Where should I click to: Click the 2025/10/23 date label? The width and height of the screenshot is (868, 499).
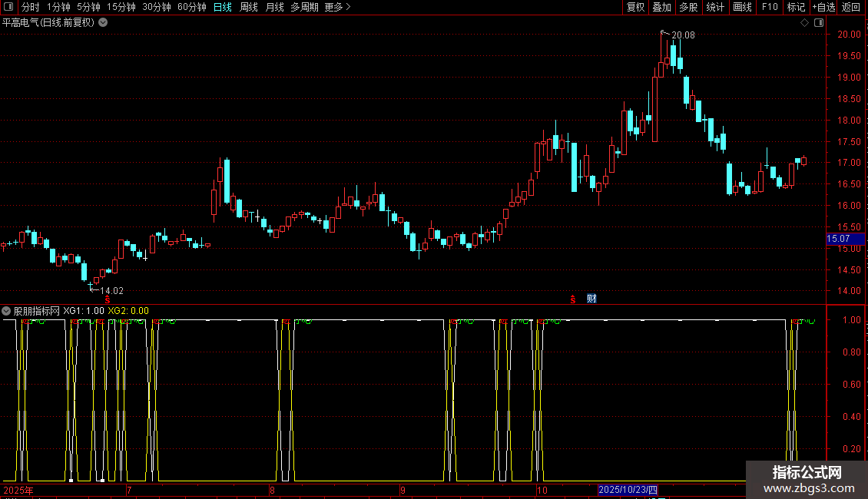tap(628, 490)
